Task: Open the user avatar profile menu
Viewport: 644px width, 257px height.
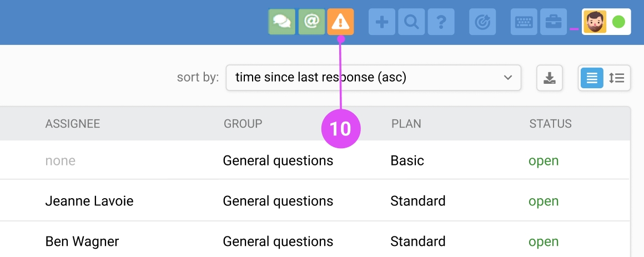Action: pos(596,22)
